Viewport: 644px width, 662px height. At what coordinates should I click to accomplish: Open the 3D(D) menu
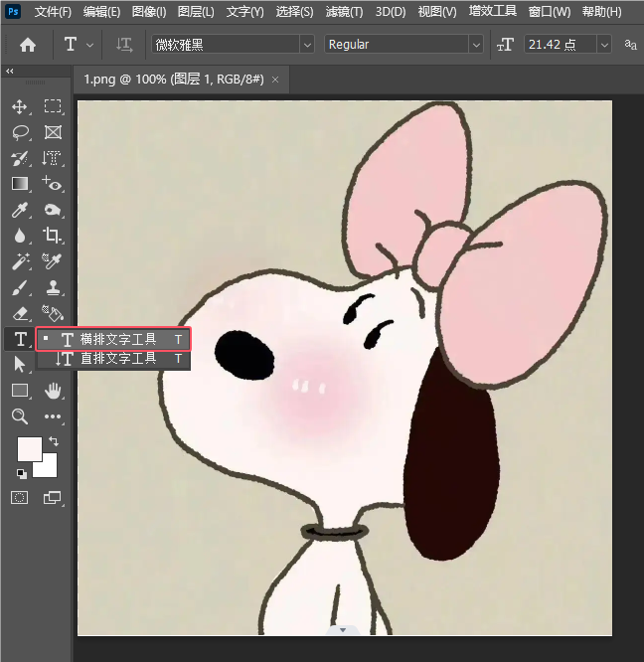point(391,11)
